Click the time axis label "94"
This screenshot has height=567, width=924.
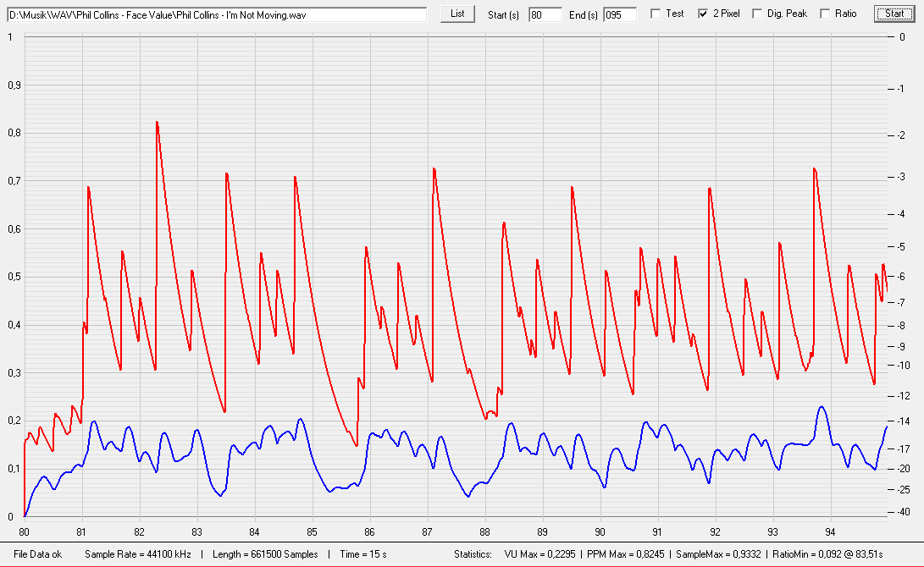(830, 532)
